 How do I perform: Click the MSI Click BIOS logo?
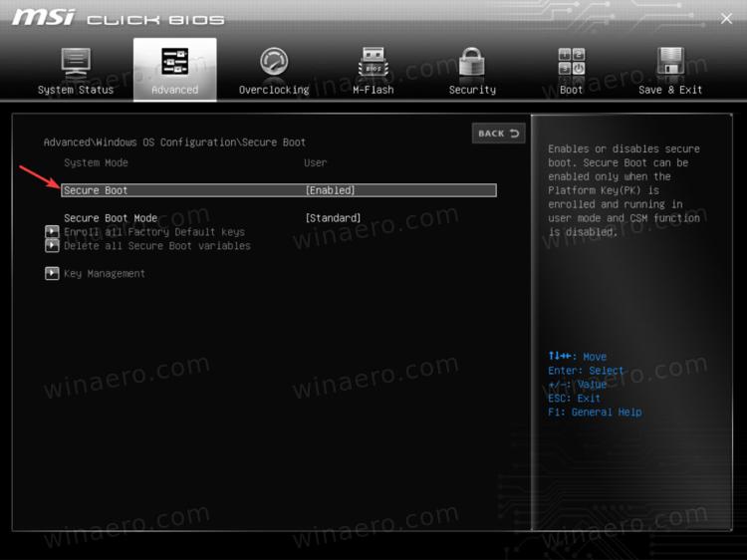click(x=118, y=18)
